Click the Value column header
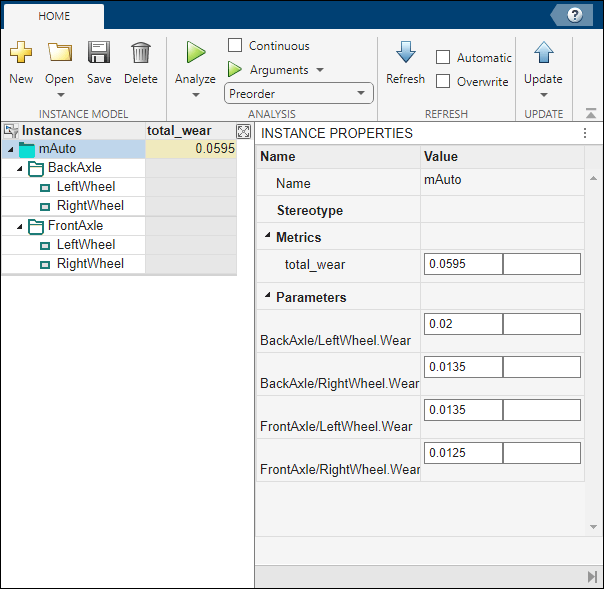This screenshot has width=604, height=589. point(502,157)
